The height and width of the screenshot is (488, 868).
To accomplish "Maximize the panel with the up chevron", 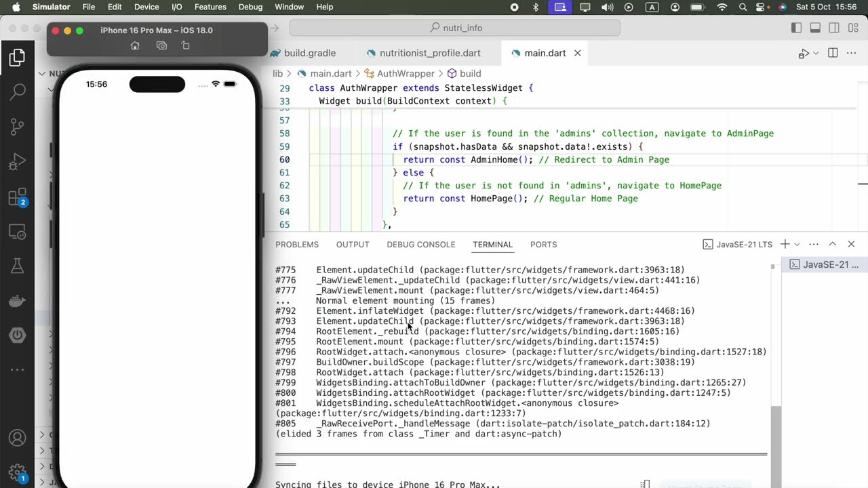I will click(x=833, y=244).
